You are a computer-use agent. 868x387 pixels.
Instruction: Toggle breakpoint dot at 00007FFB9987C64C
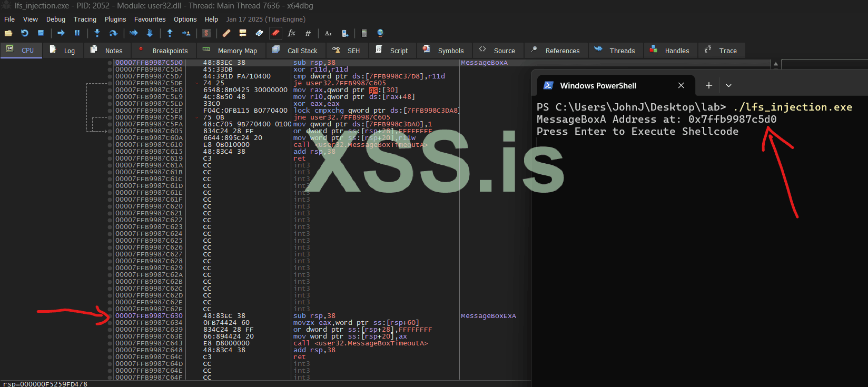click(110, 357)
